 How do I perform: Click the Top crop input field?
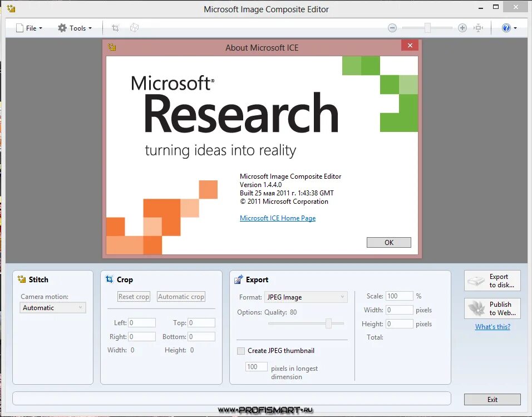(201, 322)
